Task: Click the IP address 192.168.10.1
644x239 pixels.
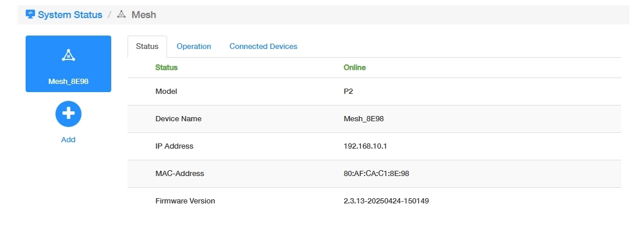Action: 365,146
